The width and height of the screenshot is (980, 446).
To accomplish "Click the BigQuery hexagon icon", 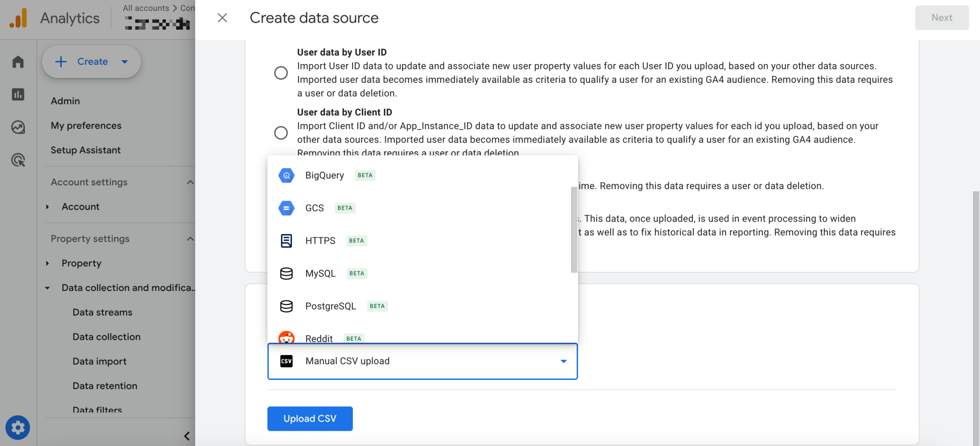I will click(286, 176).
